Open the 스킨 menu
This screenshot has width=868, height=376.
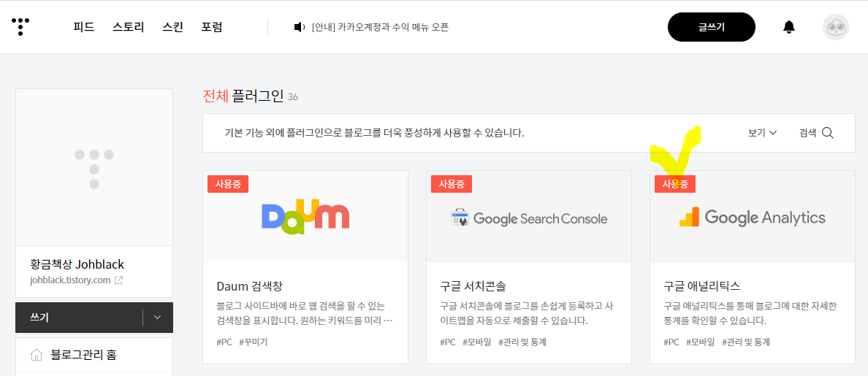(172, 26)
